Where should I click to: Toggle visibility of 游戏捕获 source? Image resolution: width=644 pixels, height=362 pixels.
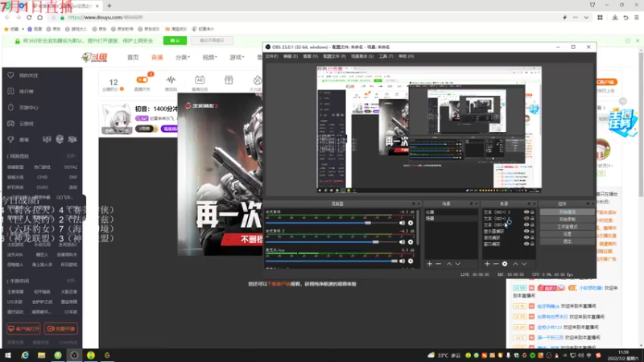tap(526, 237)
